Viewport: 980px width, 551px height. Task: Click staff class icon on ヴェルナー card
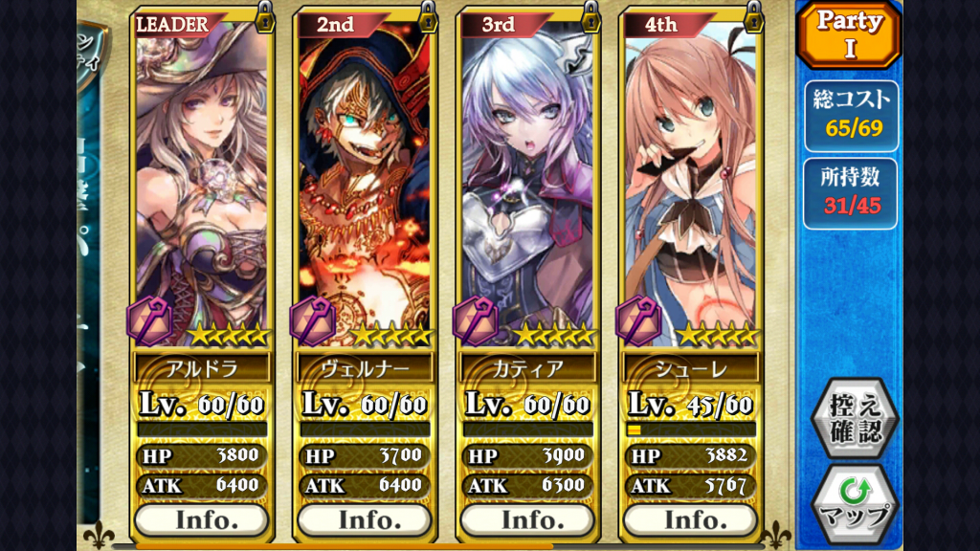(x=313, y=321)
